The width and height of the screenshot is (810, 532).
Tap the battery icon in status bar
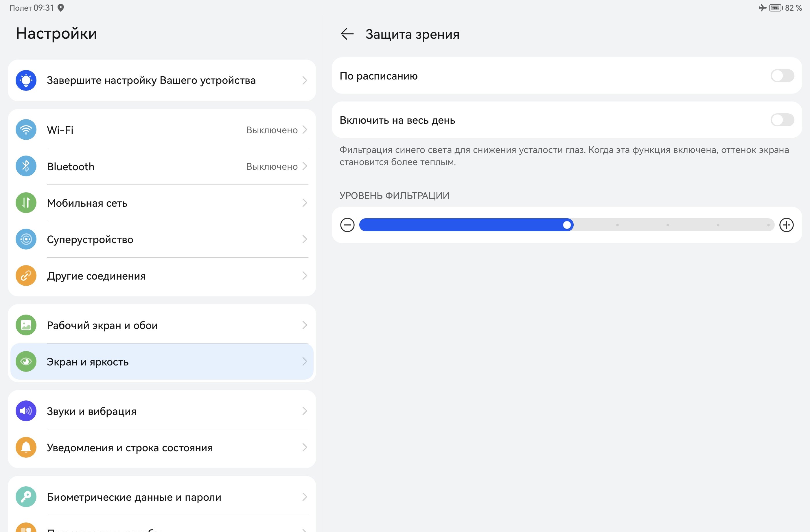[x=776, y=8]
